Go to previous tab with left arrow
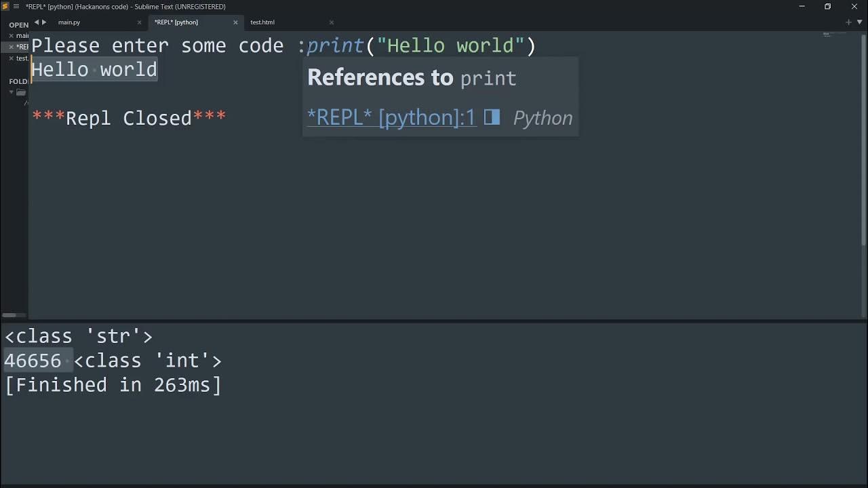 (x=37, y=22)
